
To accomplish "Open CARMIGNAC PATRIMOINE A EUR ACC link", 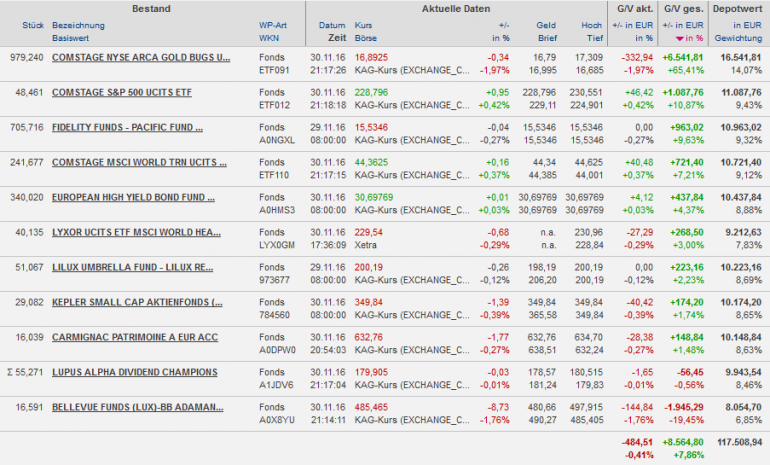I will pyautogui.click(x=135, y=337).
